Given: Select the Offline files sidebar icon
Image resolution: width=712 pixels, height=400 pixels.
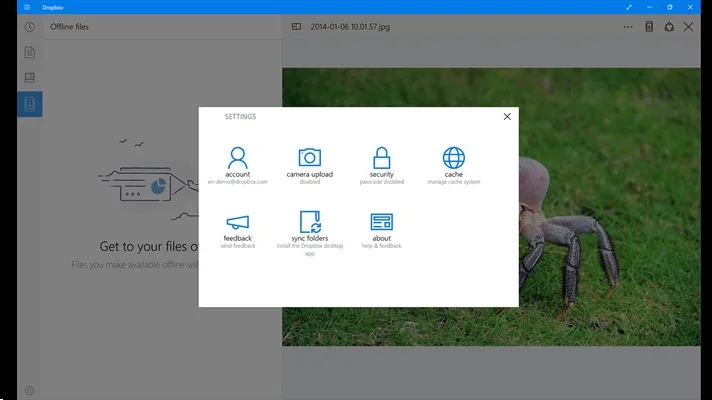Looking at the screenshot, I should coord(30,104).
